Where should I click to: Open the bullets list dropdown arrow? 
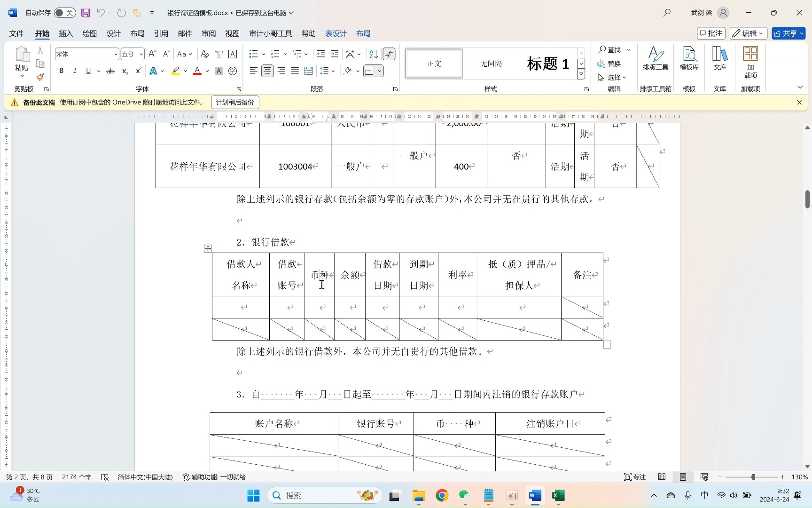click(x=264, y=54)
